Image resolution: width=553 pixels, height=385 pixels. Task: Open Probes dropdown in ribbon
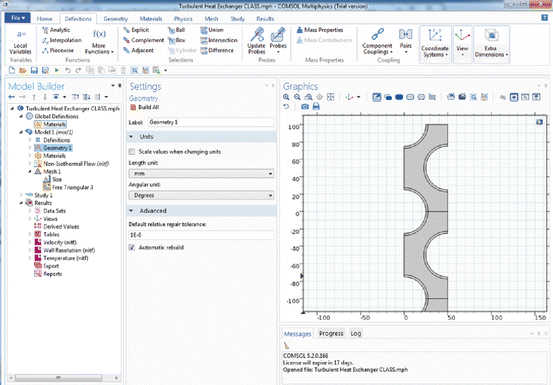pyautogui.click(x=278, y=41)
